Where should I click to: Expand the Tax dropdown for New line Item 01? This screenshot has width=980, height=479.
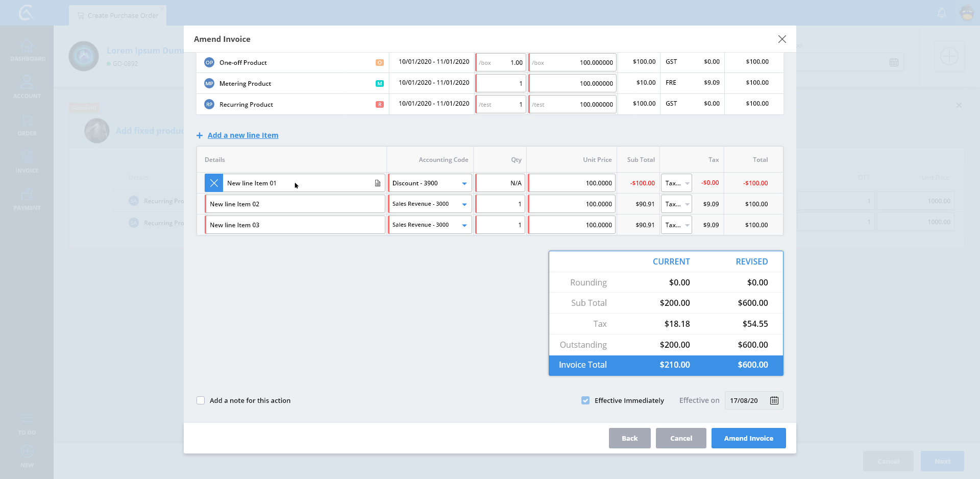point(687,183)
